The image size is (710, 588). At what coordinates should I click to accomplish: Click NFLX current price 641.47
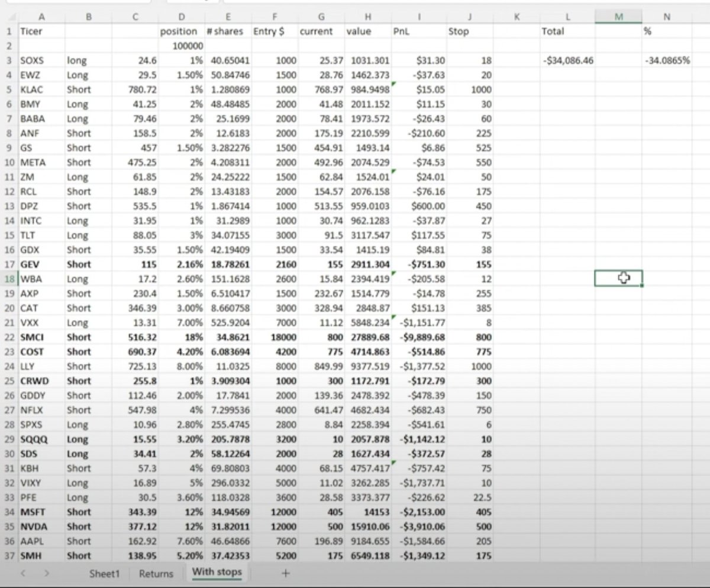pos(321,410)
